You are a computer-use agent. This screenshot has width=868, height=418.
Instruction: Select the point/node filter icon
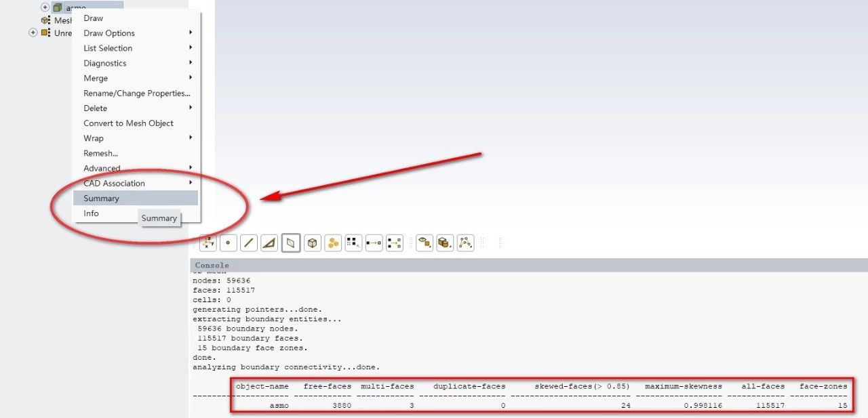coord(228,243)
